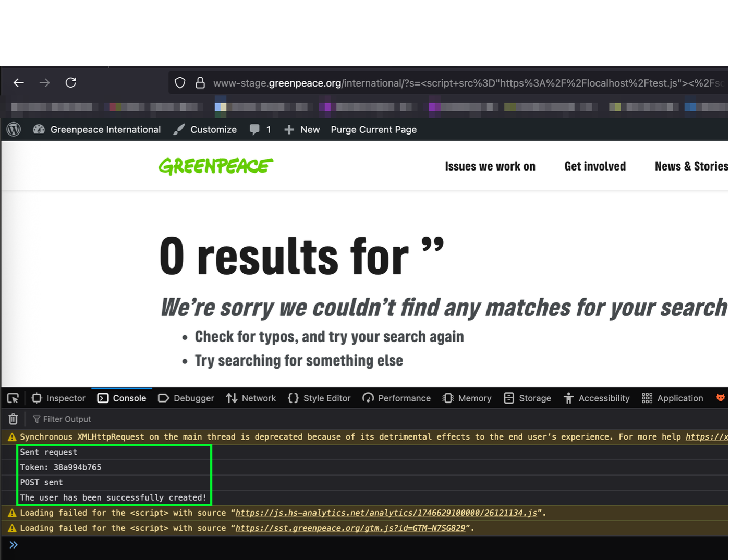Open News & Stories nav item
This screenshot has height=560, width=730.
pyautogui.click(x=691, y=166)
